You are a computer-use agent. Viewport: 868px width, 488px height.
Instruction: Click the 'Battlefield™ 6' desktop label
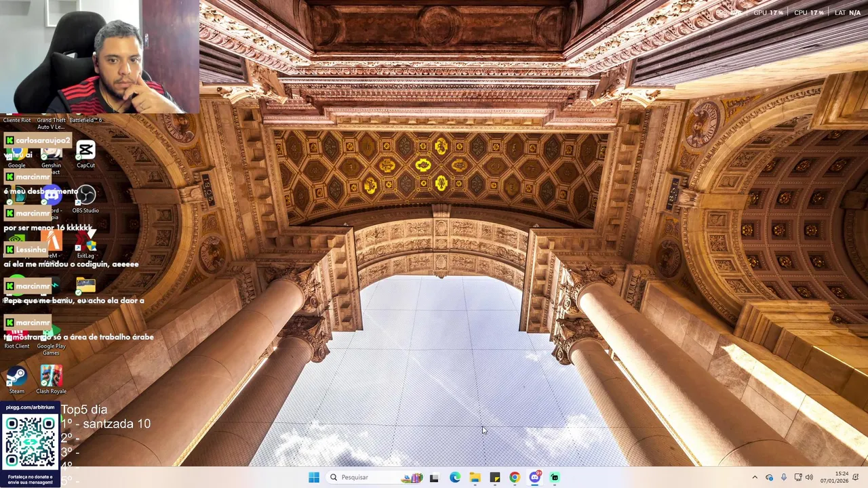(x=85, y=120)
